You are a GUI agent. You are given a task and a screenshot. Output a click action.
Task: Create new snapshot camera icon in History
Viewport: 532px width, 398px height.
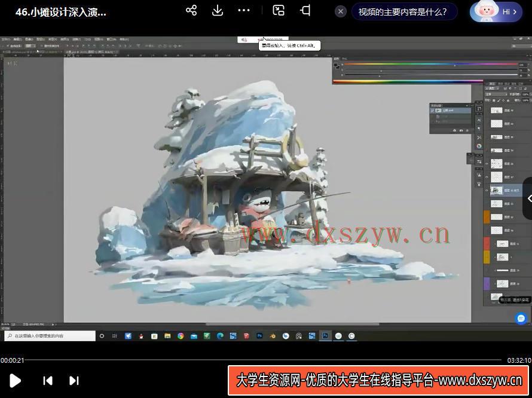click(461, 130)
